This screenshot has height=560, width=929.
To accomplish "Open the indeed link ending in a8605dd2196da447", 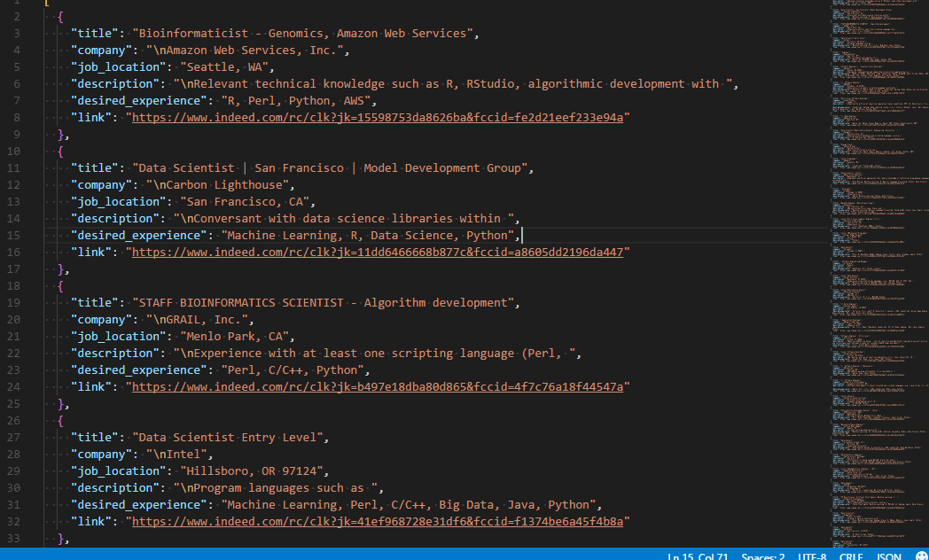I will click(378, 253).
